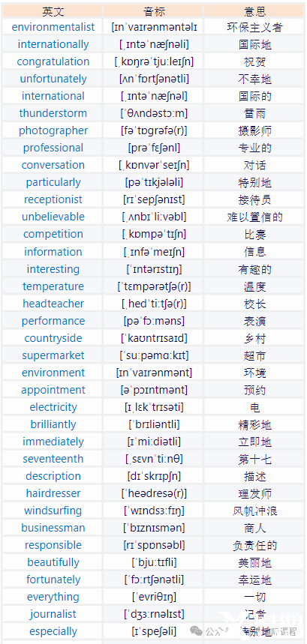Image resolution: width=307 pixels, height=644 pixels.
Task: Click the word internationally
Action: point(53,44)
